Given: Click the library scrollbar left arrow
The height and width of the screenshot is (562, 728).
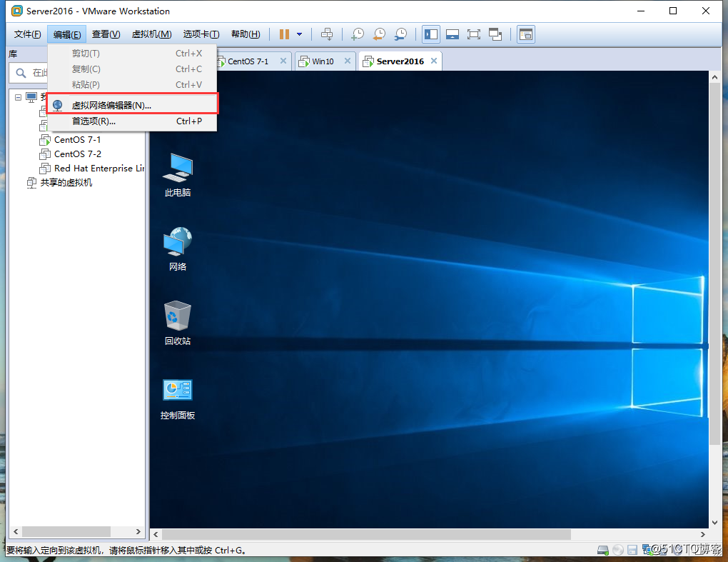Looking at the screenshot, I should point(16,532).
